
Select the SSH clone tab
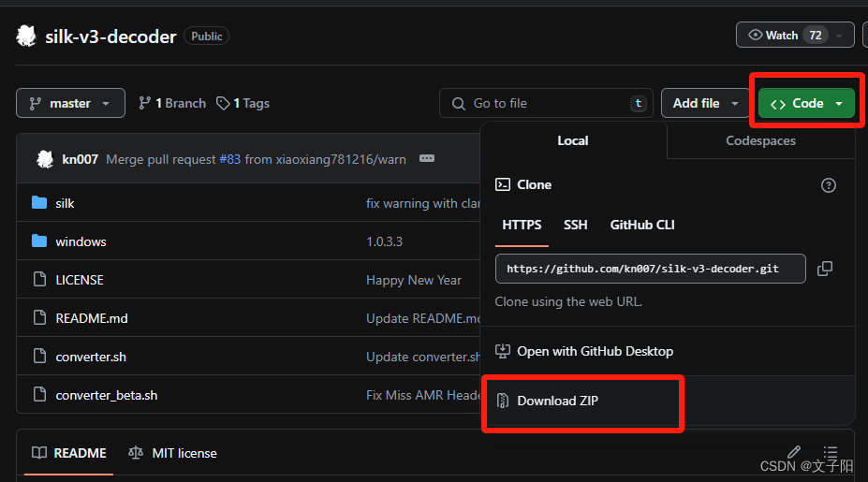(x=575, y=226)
